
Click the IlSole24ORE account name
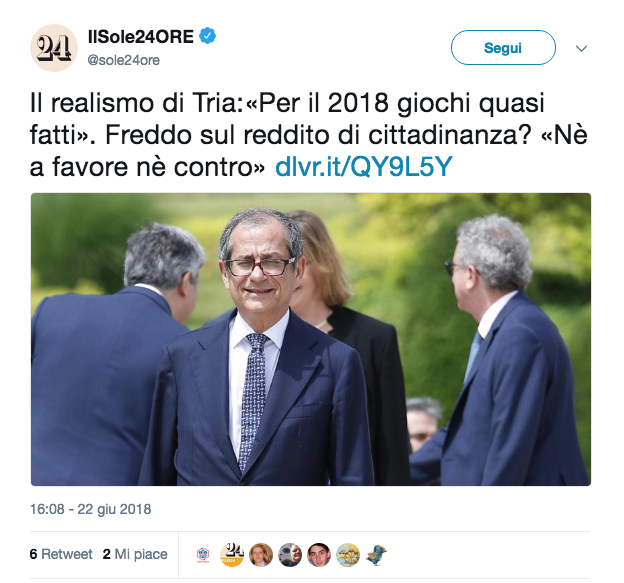[141, 37]
